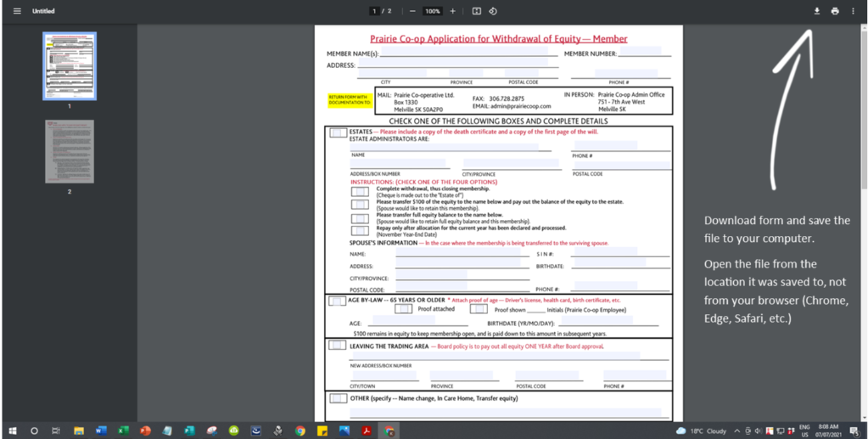Open Sticky Notes from the taskbar

click(322, 431)
